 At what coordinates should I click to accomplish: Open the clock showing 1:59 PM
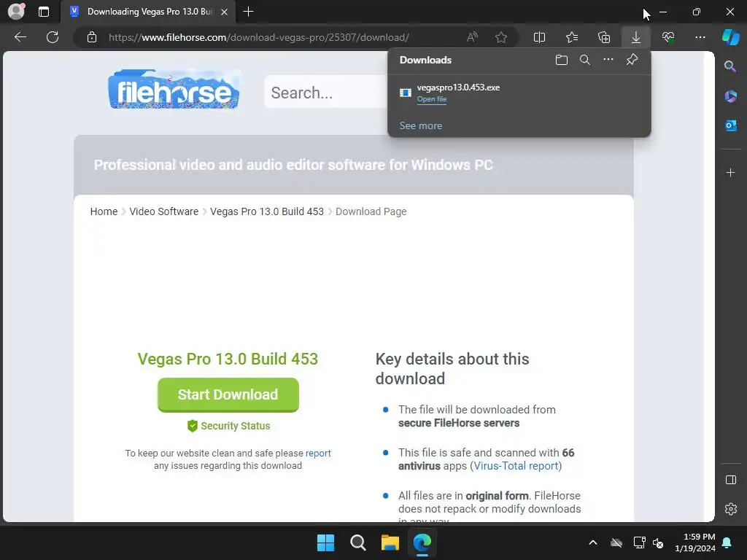(x=695, y=542)
